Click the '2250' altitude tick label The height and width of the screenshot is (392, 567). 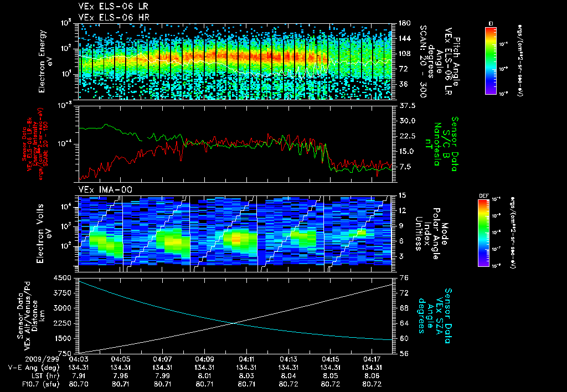(x=62, y=324)
